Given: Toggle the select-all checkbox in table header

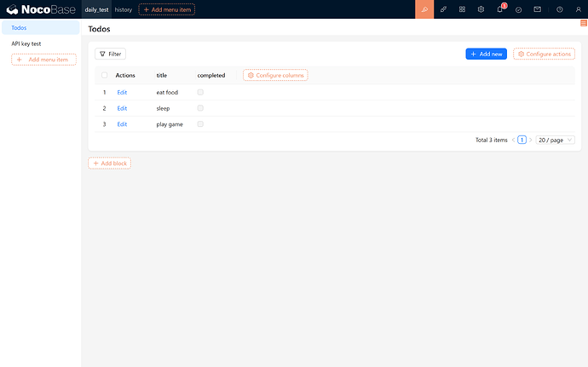Looking at the screenshot, I should (104, 75).
